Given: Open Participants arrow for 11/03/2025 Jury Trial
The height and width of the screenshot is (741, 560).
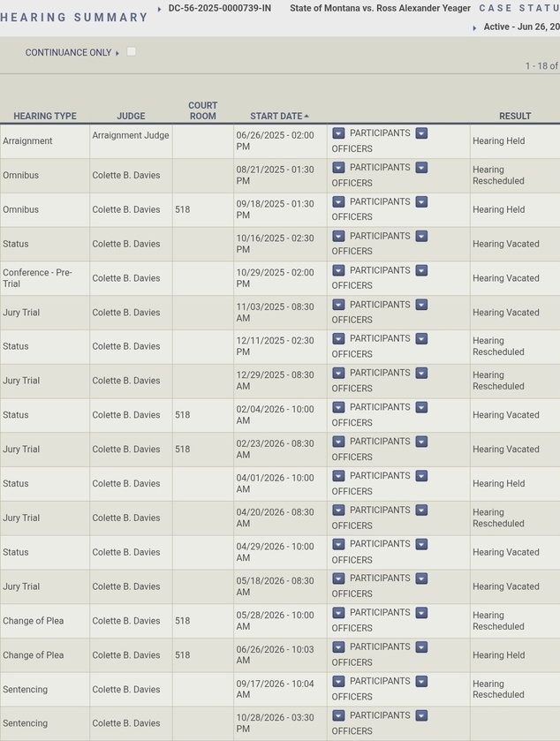Looking at the screenshot, I should 338,305.
